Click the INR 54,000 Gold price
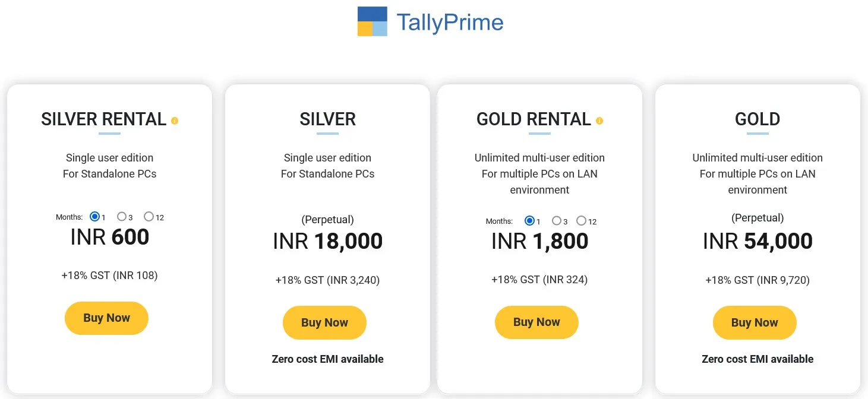The width and height of the screenshot is (868, 399). pos(757,241)
